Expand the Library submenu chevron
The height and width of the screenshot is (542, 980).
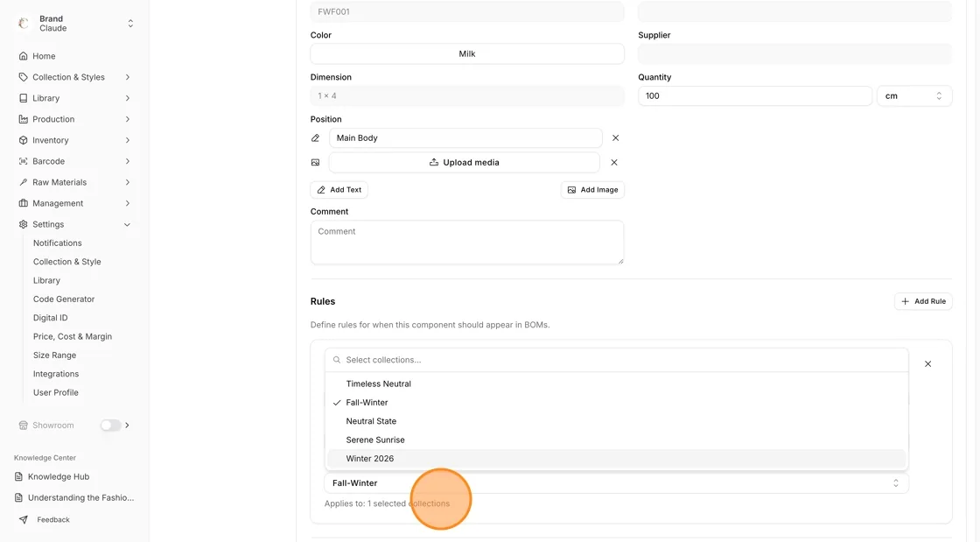(x=128, y=98)
